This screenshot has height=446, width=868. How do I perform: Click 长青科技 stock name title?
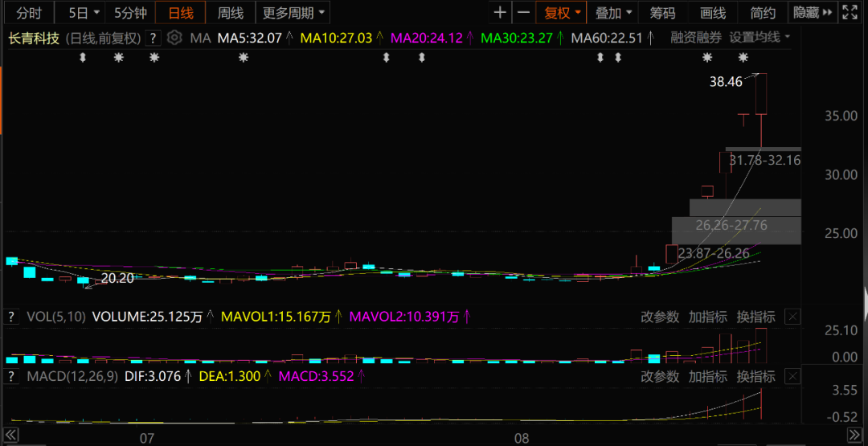click(x=34, y=39)
